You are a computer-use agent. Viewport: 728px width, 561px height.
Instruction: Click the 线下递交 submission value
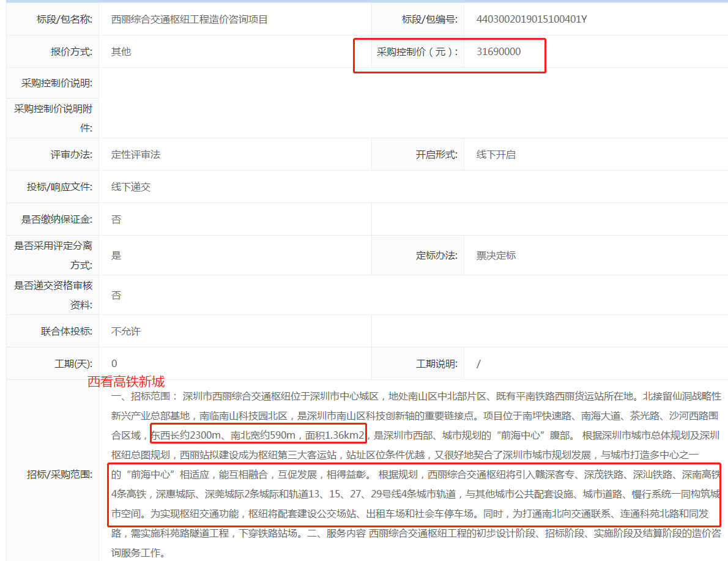coord(131,187)
